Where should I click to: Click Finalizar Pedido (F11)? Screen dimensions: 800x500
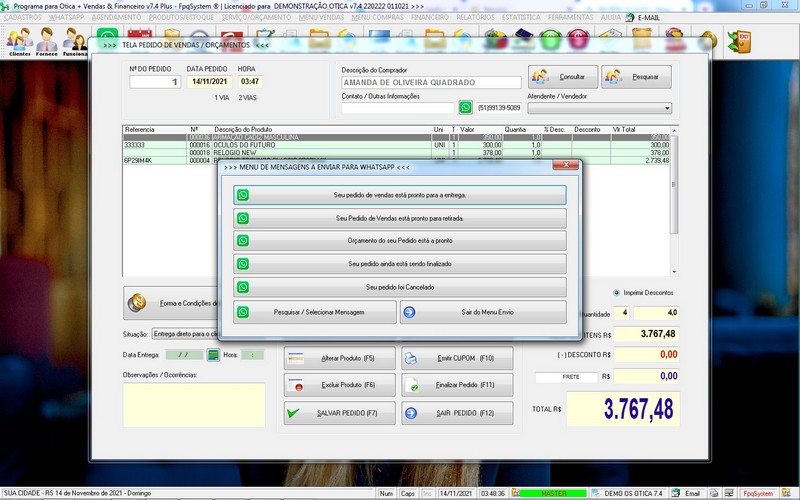457,385
